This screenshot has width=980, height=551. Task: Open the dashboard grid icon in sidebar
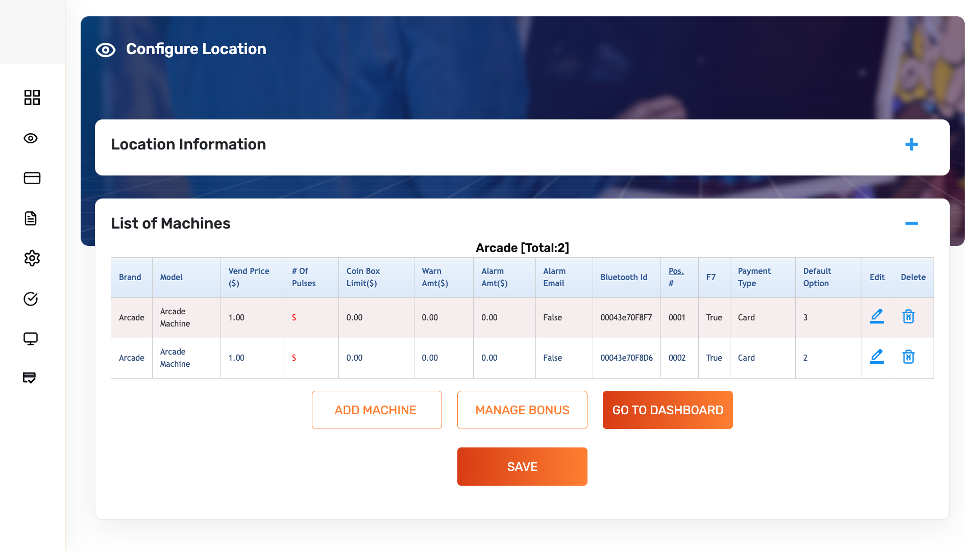tap(32, 97)
